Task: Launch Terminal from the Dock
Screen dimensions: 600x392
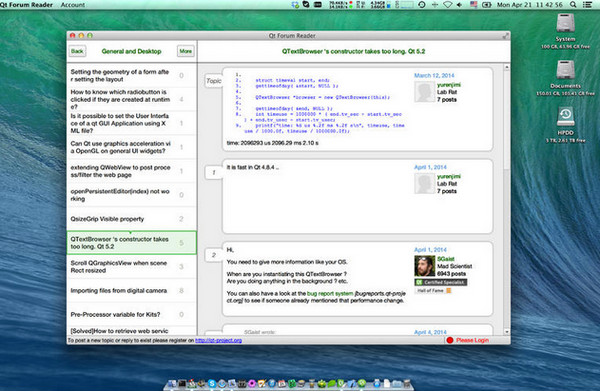Action: click(x=182, y=383)
